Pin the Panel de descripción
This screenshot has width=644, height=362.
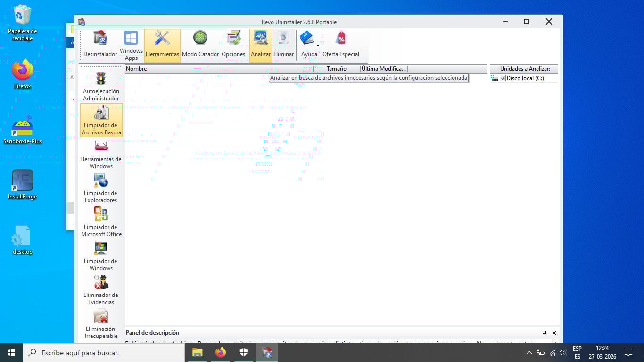[x=545, y=333]
